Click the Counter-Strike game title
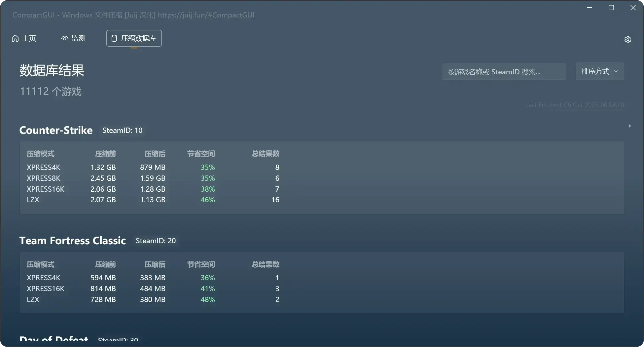This screenshot has height=347, width=644. (x=56, y=130)
